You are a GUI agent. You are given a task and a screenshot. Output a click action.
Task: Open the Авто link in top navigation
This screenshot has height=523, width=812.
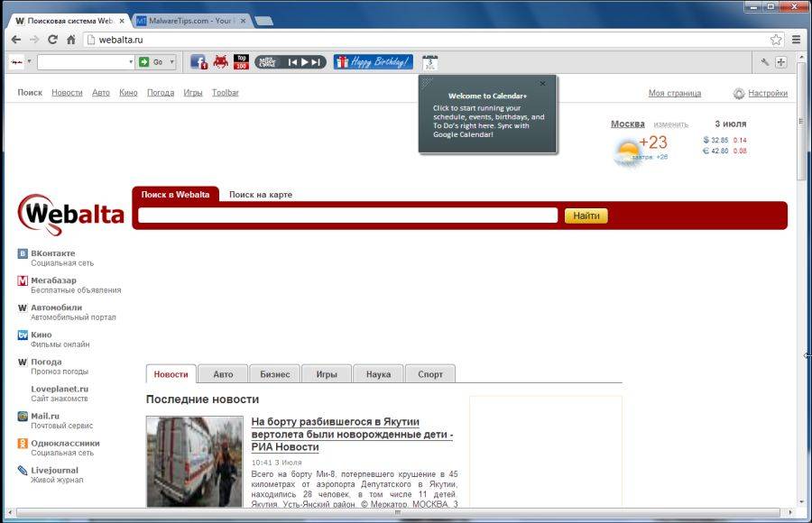101,93
